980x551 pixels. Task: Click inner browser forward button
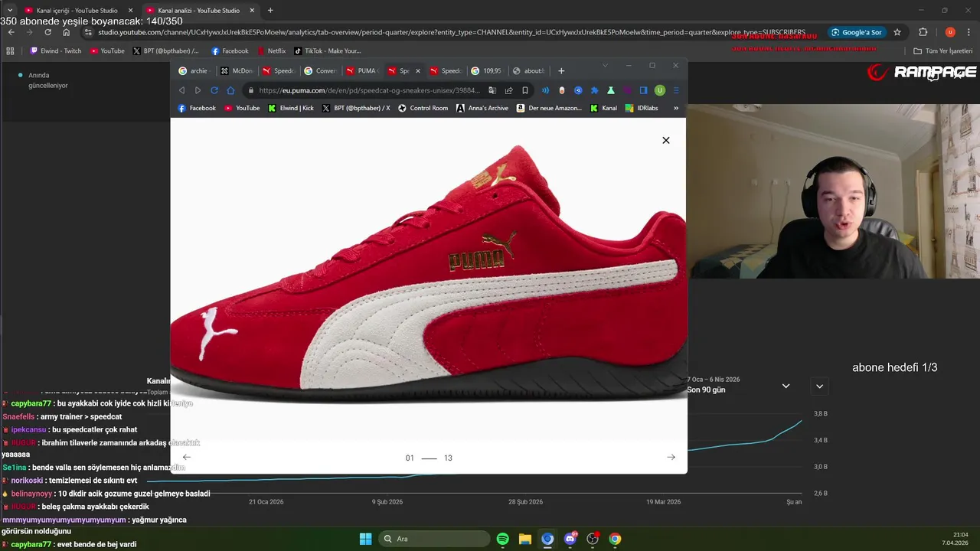coord(198,90)
